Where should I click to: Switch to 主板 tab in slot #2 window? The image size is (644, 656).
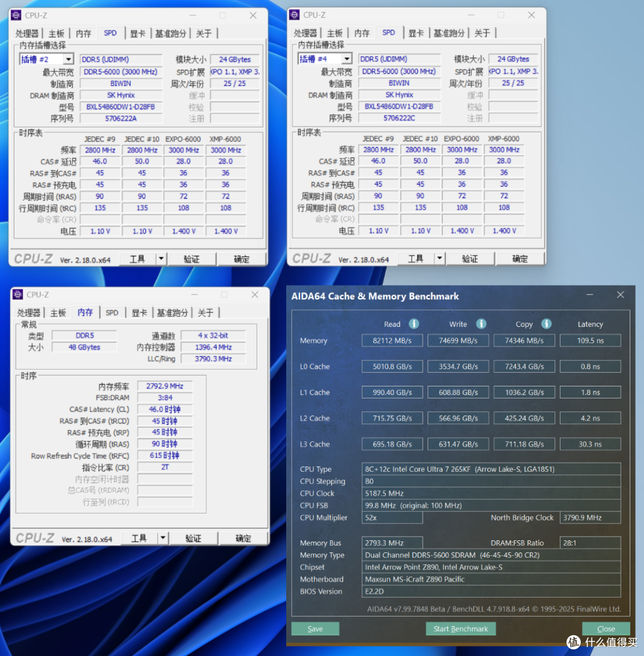tap(57, 33)
